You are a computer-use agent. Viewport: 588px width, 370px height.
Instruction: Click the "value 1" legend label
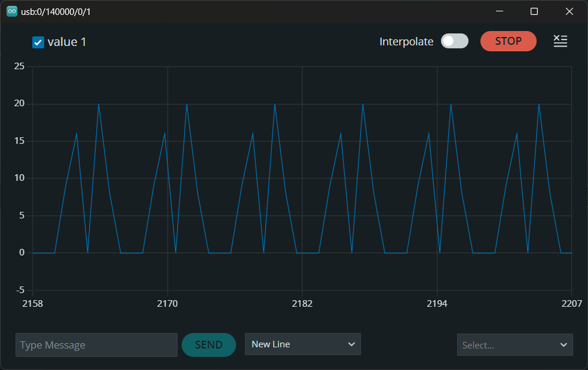coord(67,42)
